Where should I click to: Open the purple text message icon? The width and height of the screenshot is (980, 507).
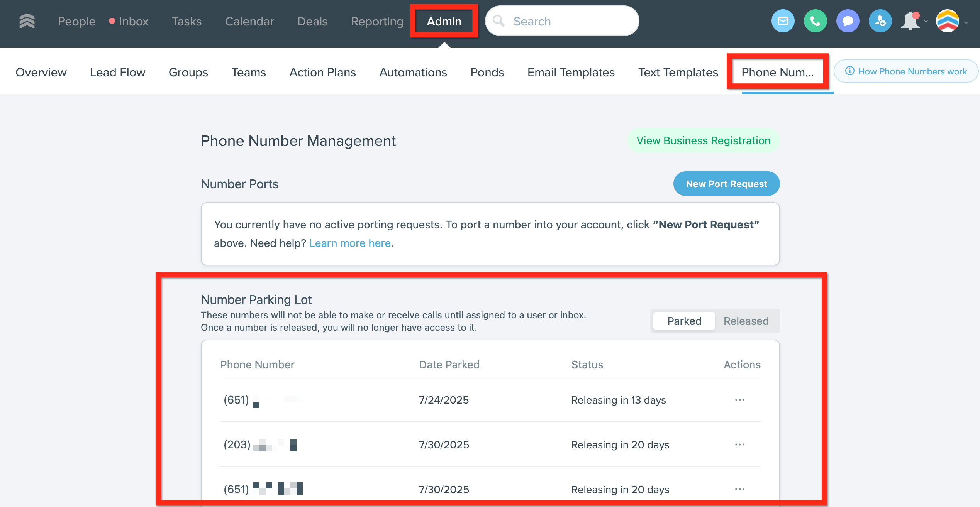(x=848, y=21)
